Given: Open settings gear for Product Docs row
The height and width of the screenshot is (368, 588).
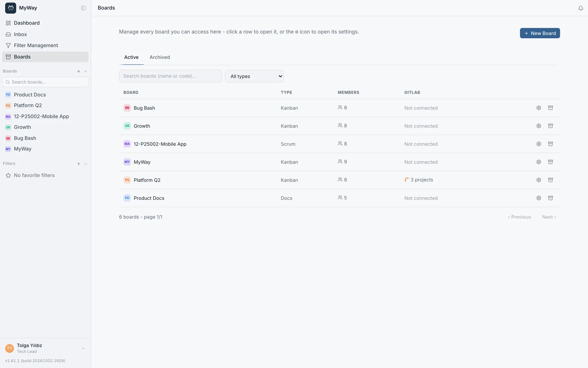Looking at the screenshot, I should pos(539,198).
